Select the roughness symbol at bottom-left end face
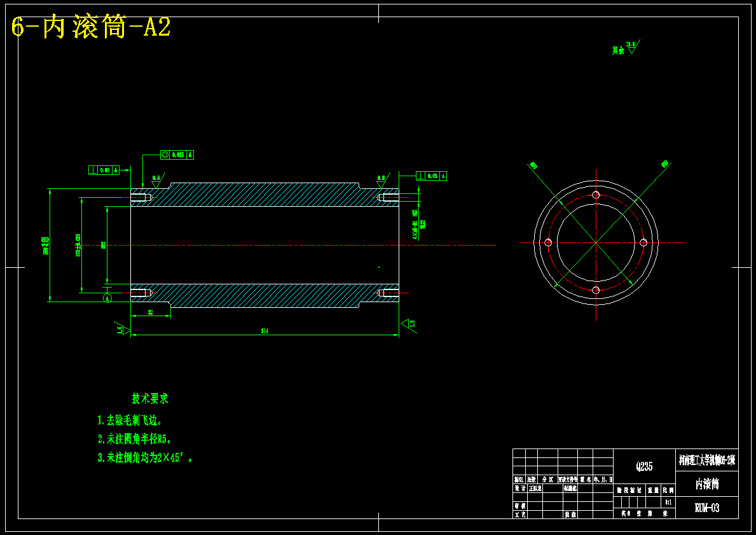This screenshot has height=535, width=756. click(122, 328)
